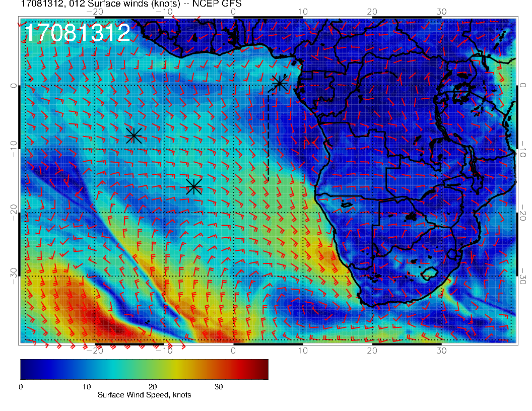This screenshot has height=411, width=532.
Task: Click the '20' tick label under the color bar
Action: tap(153, 387)
